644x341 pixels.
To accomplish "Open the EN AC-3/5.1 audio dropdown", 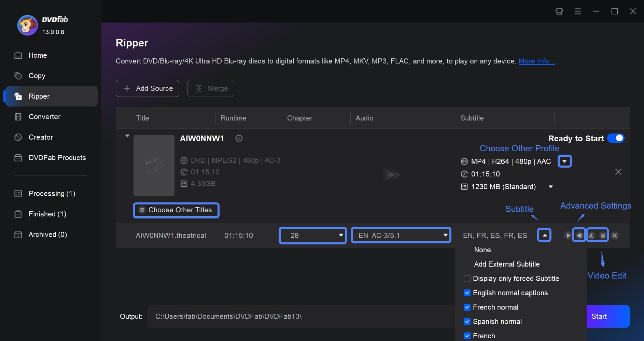I will click(401, 235).
